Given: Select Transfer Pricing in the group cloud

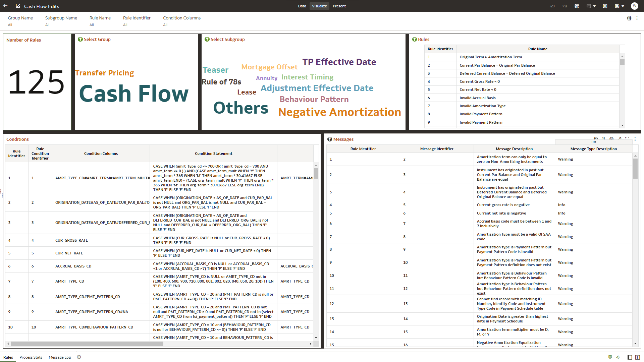Looking at the screenshot, I should [x=104, y=73].
